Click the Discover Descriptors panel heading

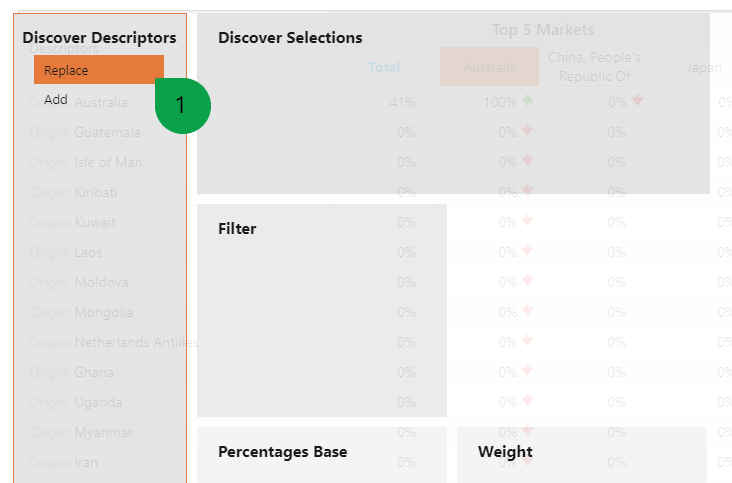pyautogui.click(x=99, y=37)
